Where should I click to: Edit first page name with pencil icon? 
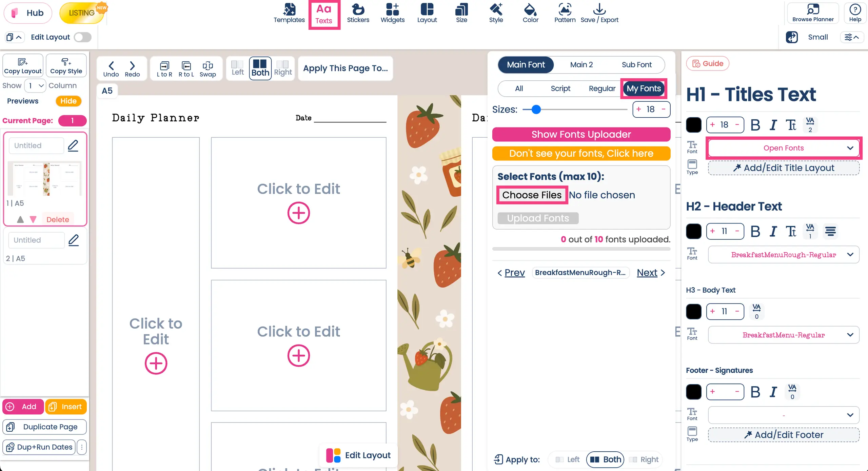tap(73, 146)
